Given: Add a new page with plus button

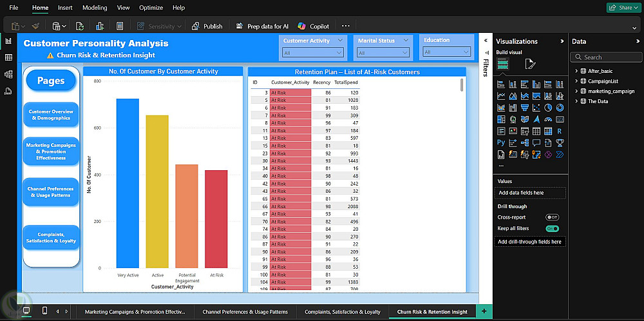Looking at the screenshot, I should 484,311.
